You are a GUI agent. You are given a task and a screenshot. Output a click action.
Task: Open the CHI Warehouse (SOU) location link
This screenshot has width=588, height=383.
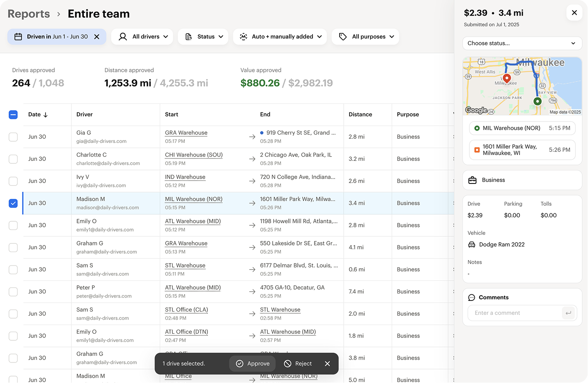coord(194,155)
